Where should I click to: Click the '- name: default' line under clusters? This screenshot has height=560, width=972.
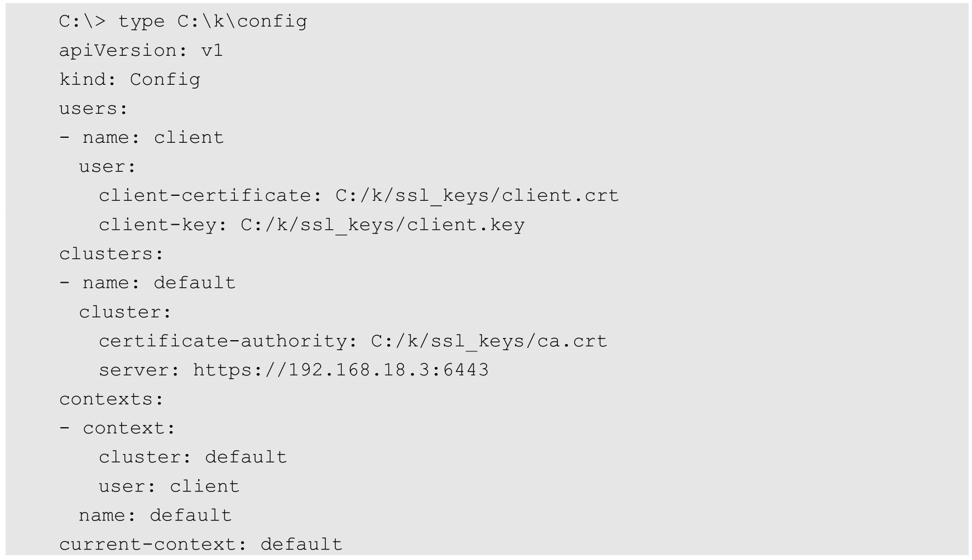147,283
